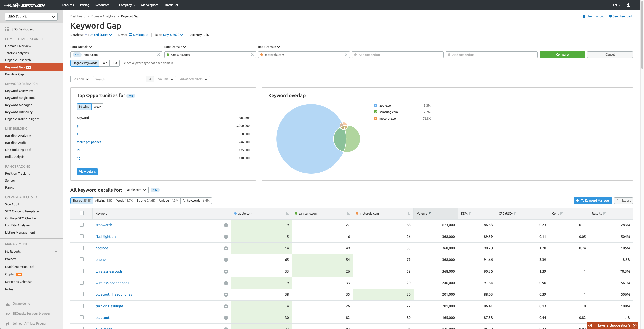The image size is (644, 329).
Task: Add wireless earbuds keyword using plus icon
Action: [x=226, y=272]
